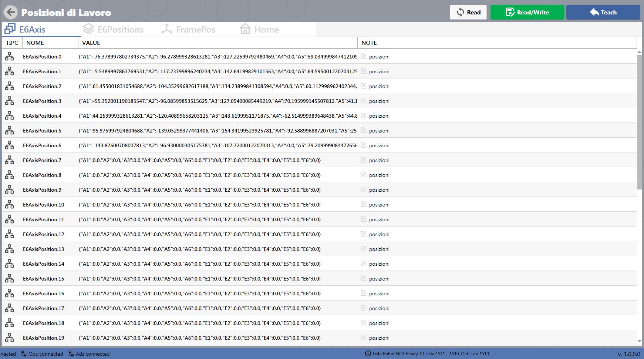Edit the note of E6AxisPosition.5
Viewport: 644px width, 359px height.
(x=364, y=130)
